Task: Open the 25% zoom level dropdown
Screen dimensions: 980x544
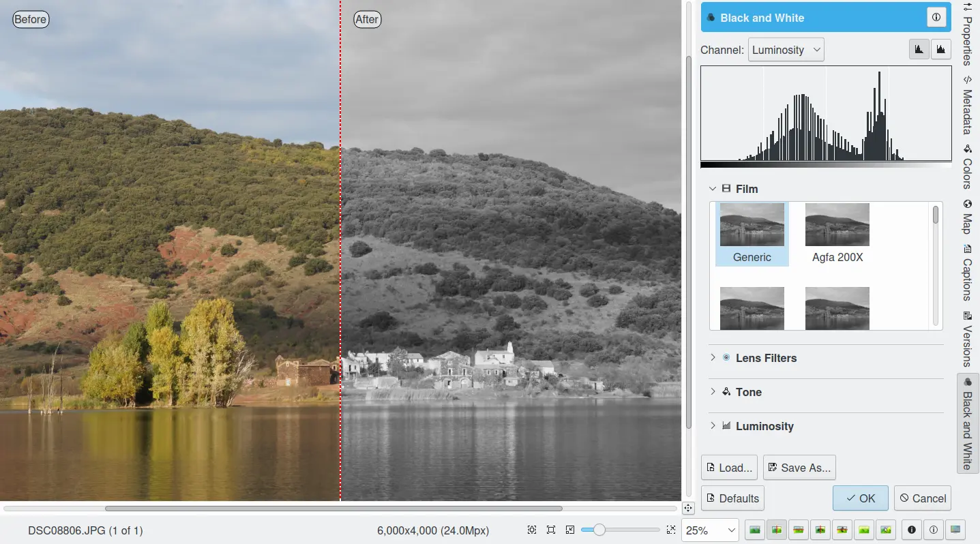Action: (711, 530)
